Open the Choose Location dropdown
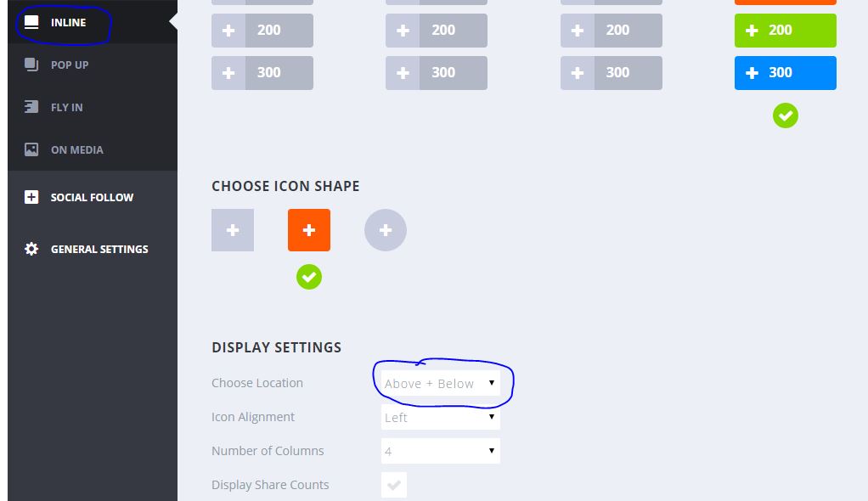 pos(440,383)
